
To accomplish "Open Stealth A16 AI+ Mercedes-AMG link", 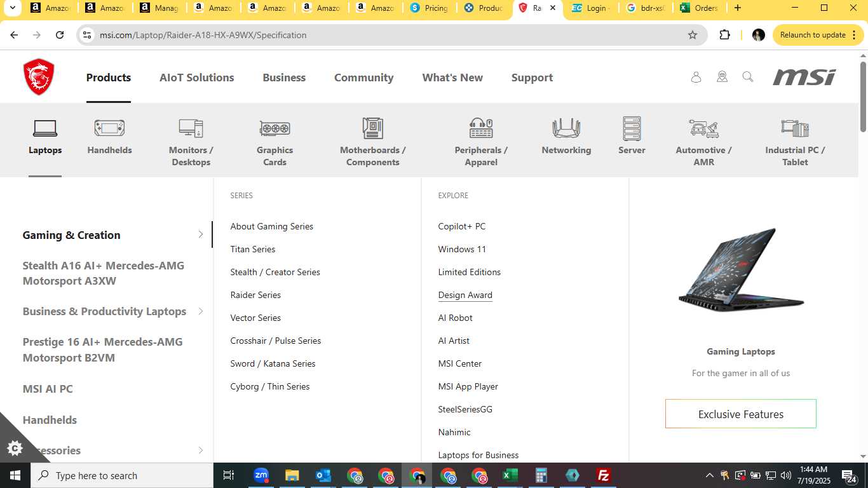I will 104,273.
